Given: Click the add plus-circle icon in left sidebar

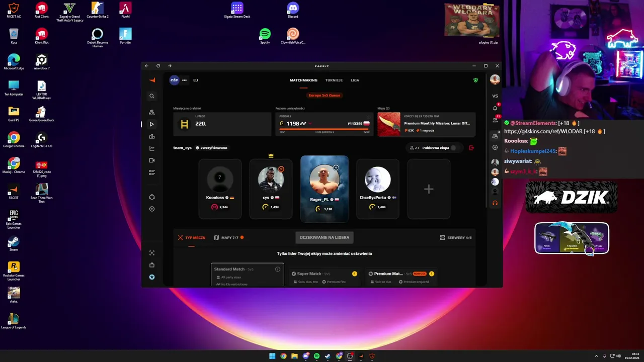Looking at the screenshot, I should point(152,209).
